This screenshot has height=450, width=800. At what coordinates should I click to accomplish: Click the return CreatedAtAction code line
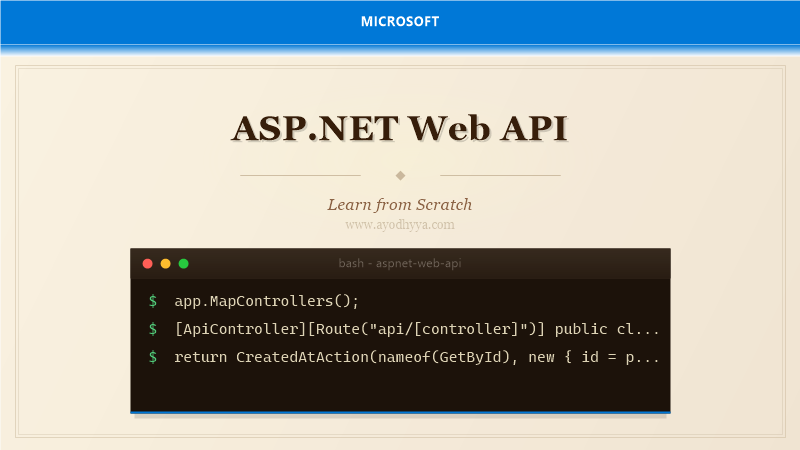417,357
